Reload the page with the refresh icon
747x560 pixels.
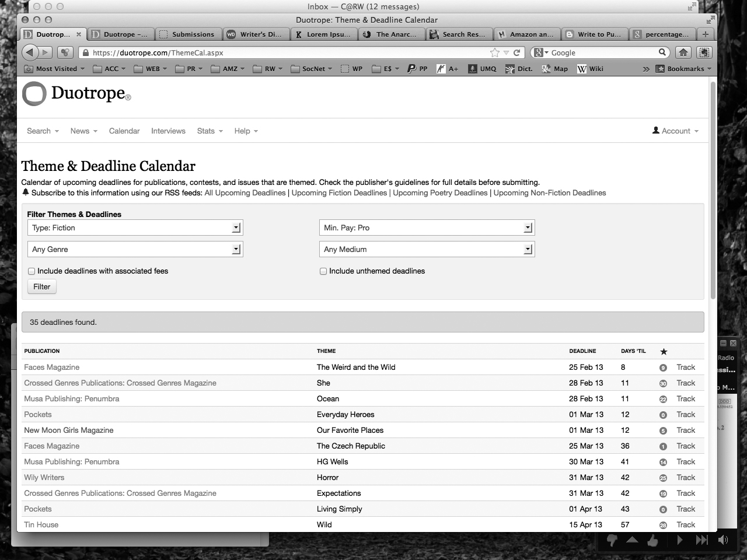[x=516, y=52]
